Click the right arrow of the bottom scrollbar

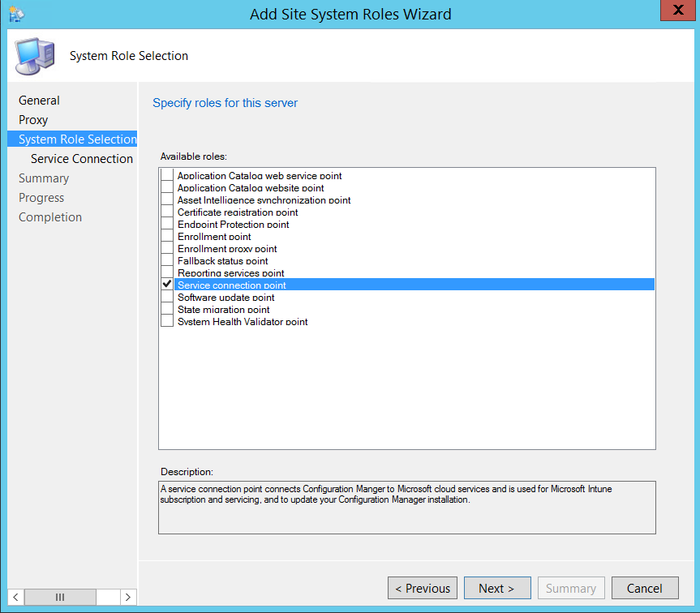click(x=127, y=596)
